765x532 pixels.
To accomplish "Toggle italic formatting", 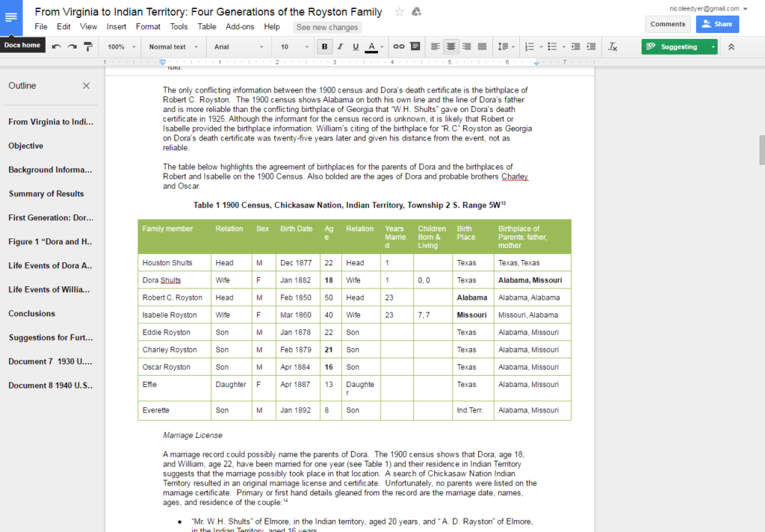I will [x=340, y=47].
